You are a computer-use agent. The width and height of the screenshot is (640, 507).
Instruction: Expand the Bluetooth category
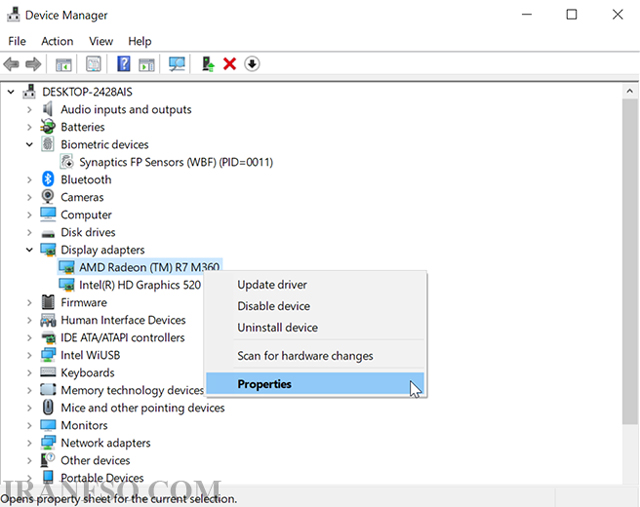(29, 180)
